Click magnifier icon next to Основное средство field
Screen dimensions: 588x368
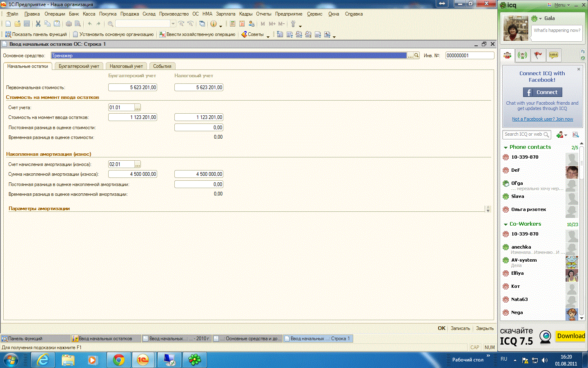click(416, 56)
